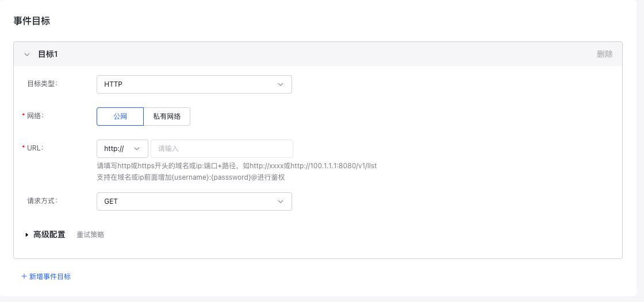644x302 pixels.
Task: Click the 事件目标 section heading
Action: pyautogui.click(x=32, y=21)
